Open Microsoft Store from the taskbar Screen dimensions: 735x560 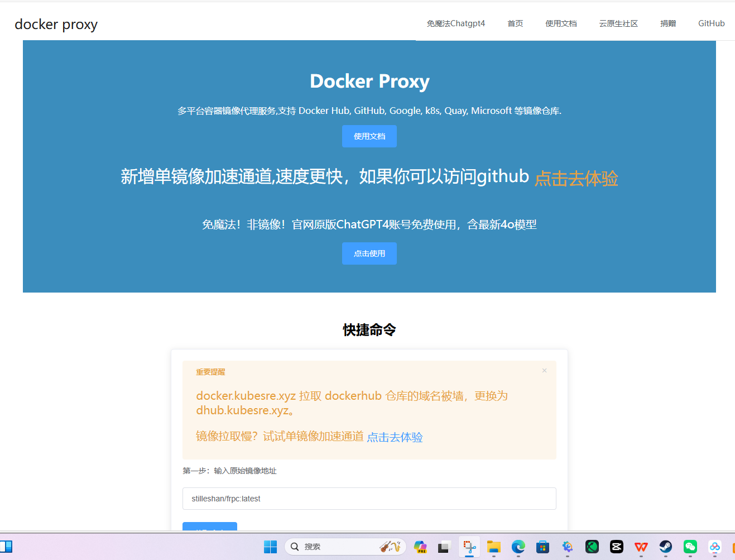pyautogui.click(x=543, y=547)
